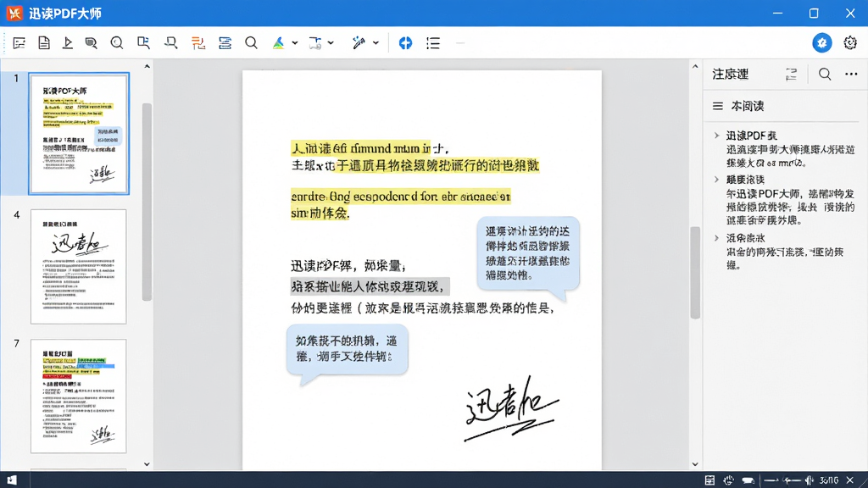Click the app logo in the title bar
This screenshot has height=488, width=868.
[x=14, y=14]
